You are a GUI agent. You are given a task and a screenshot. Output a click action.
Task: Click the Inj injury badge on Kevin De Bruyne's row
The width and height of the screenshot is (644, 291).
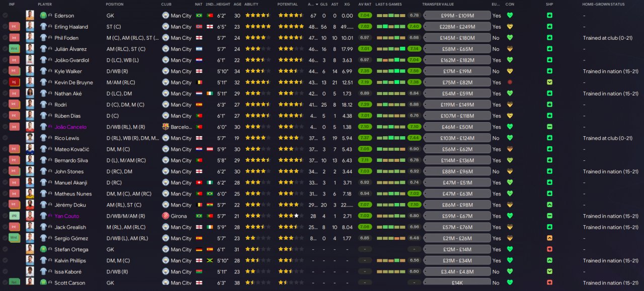14,82
